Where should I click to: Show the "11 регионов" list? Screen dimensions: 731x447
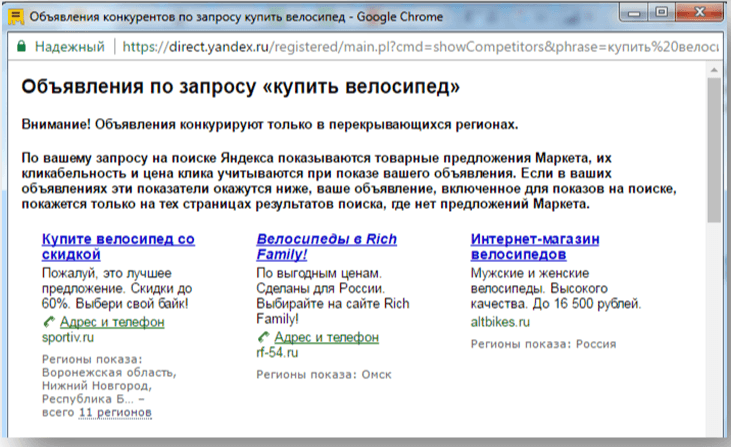(115, 413)
